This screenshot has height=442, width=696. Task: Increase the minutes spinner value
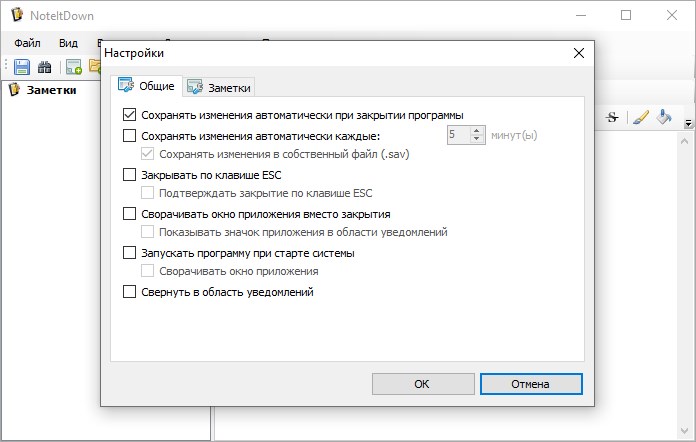coord(477,130)
